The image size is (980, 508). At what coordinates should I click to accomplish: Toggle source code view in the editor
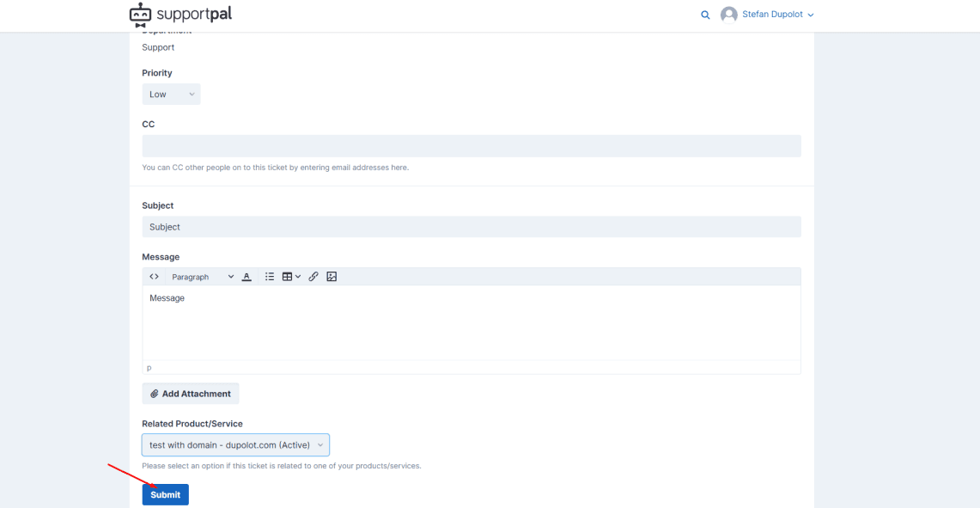pos(154,277)
